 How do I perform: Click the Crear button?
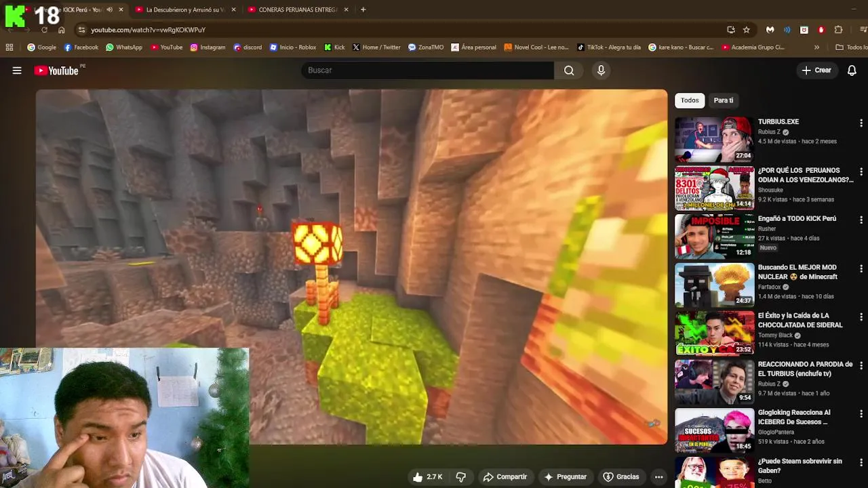tap(816, 70)
